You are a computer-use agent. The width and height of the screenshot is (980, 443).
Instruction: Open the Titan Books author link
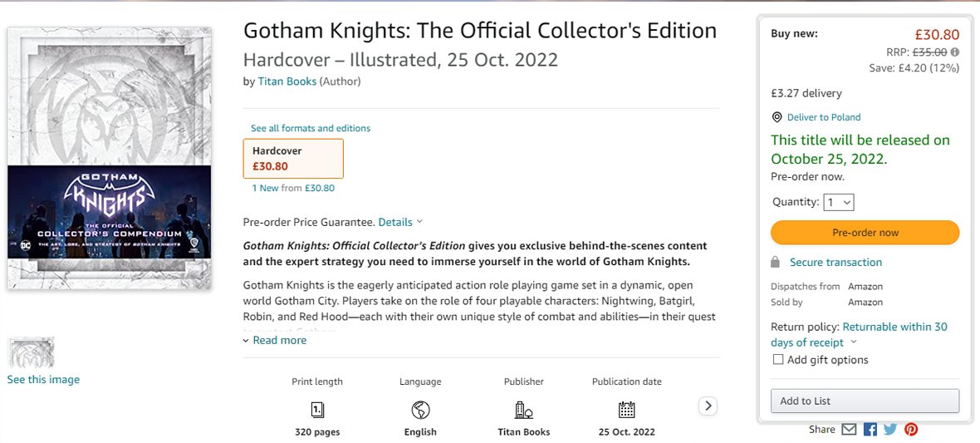pyautogui.click(x=287, y=81)
